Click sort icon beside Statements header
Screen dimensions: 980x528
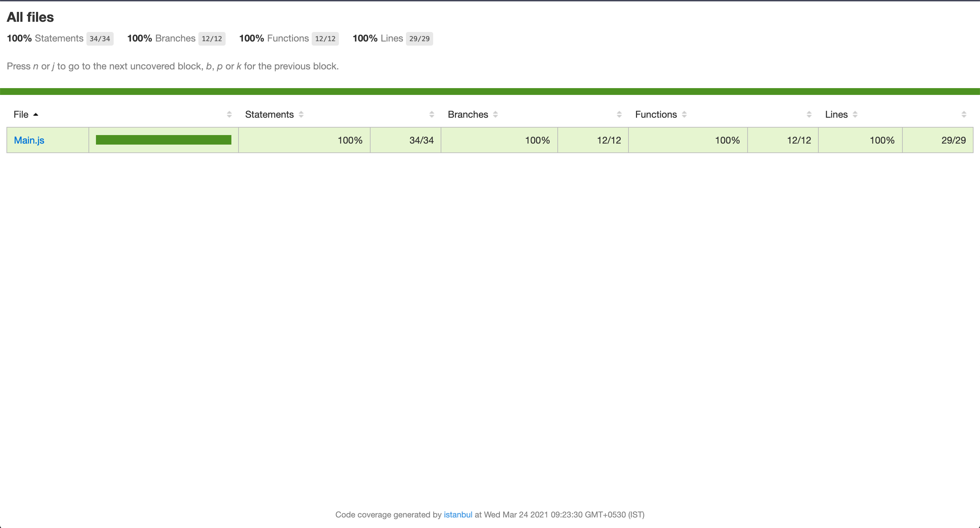click(x=301, y=115)
